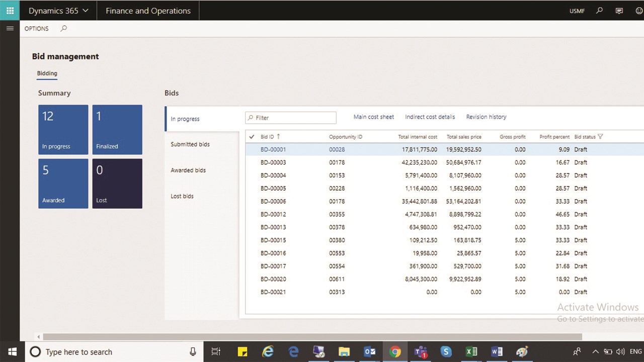Select row BD-00004
Screen dimensions: 644x362
[x=445, y=175]
